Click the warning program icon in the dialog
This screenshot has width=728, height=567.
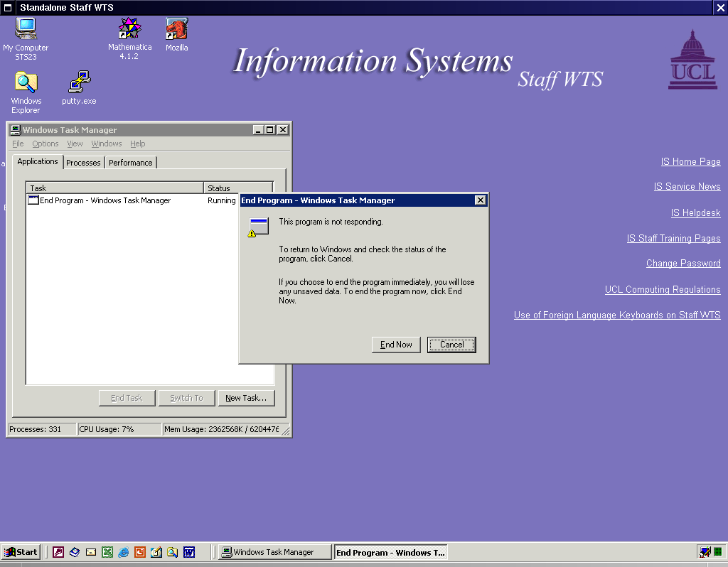pyautogui.click(x=258, y=227)
